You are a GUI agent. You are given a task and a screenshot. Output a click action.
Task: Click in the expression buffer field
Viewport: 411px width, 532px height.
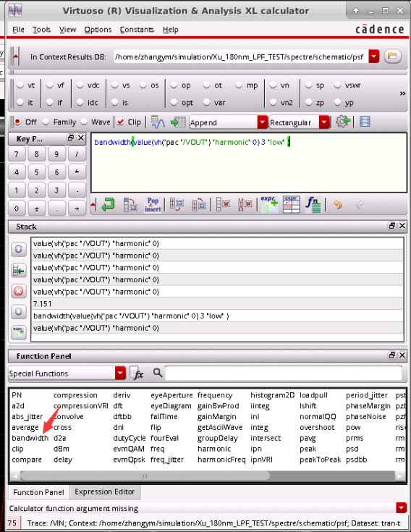click(x=249, y=163)
